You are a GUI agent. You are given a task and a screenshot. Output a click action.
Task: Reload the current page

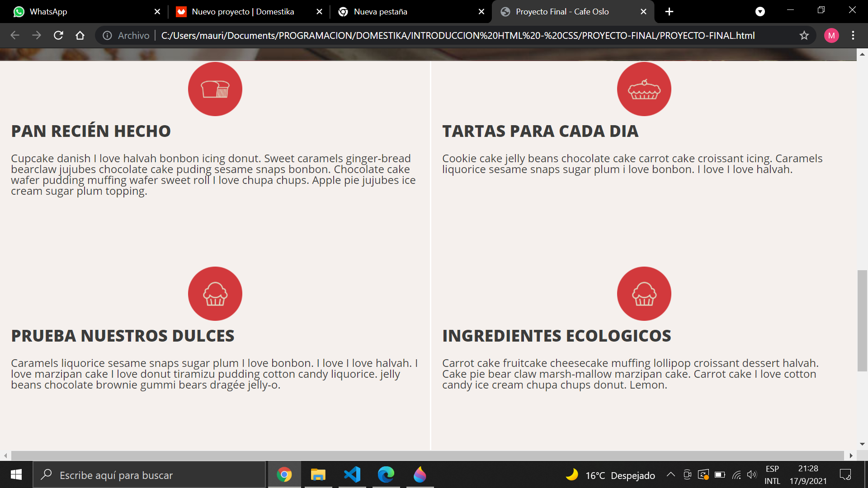click(x=58, y=35)
